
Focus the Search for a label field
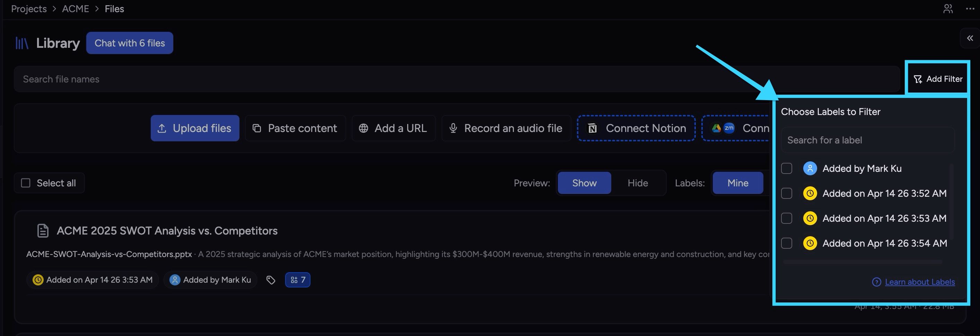tap(867, 140)
